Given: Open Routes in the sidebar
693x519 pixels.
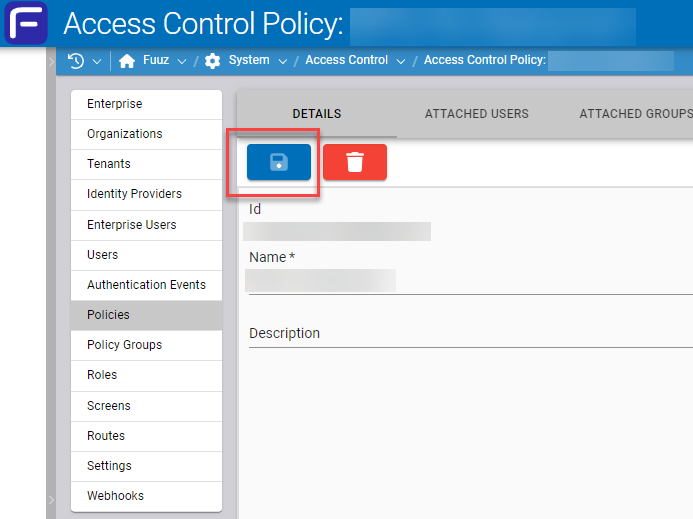Looking at the screenshot, I should (146, 436).
